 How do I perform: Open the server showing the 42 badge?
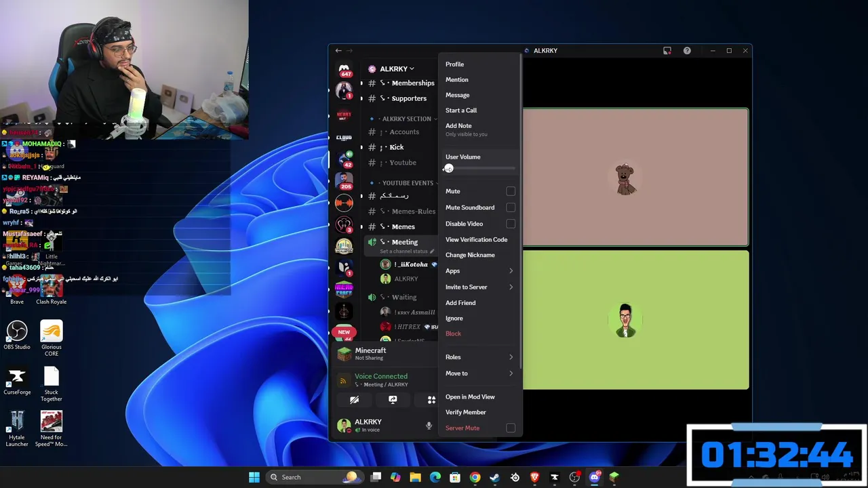pos(344,159)
